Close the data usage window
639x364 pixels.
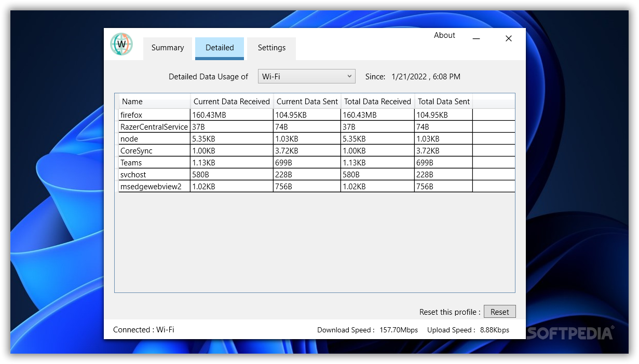509,38
